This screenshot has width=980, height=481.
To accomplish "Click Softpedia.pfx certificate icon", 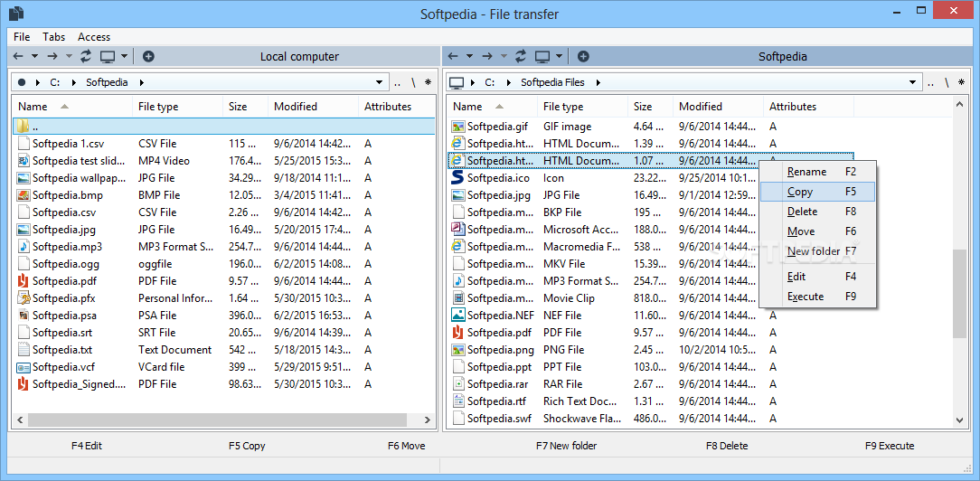I will click(x=24, y=298).
